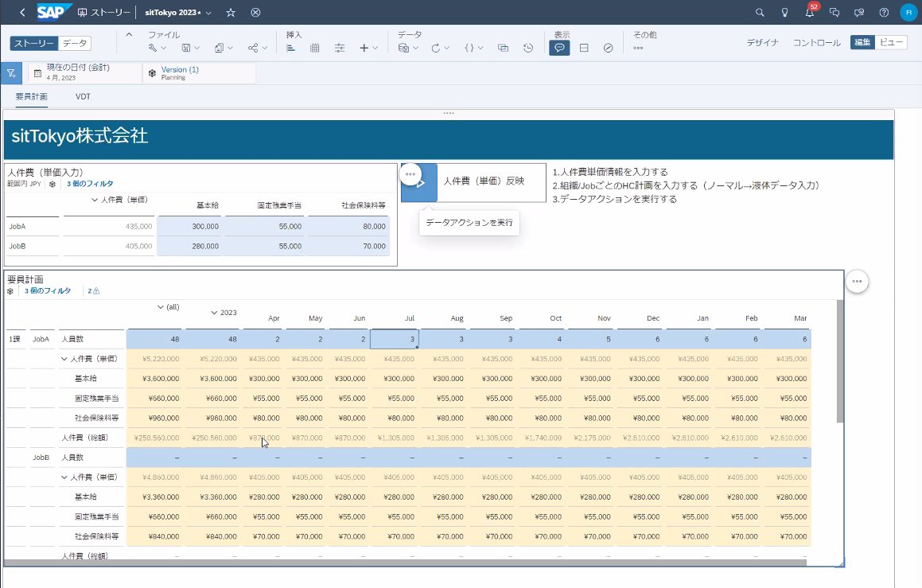This screenshot has width=922, height=588.
Task: Insert a table from the toolbar
Action: point(314,49)
